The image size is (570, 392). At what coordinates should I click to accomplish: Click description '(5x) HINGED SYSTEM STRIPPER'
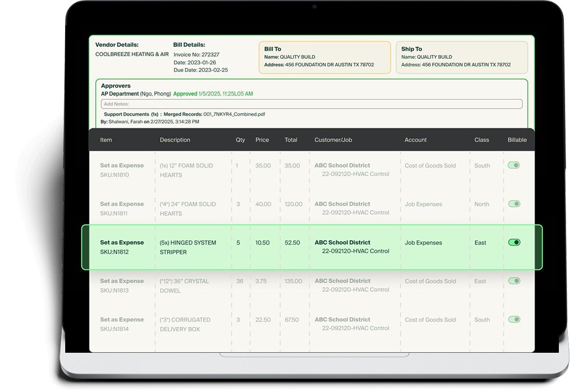click(188, 247)
